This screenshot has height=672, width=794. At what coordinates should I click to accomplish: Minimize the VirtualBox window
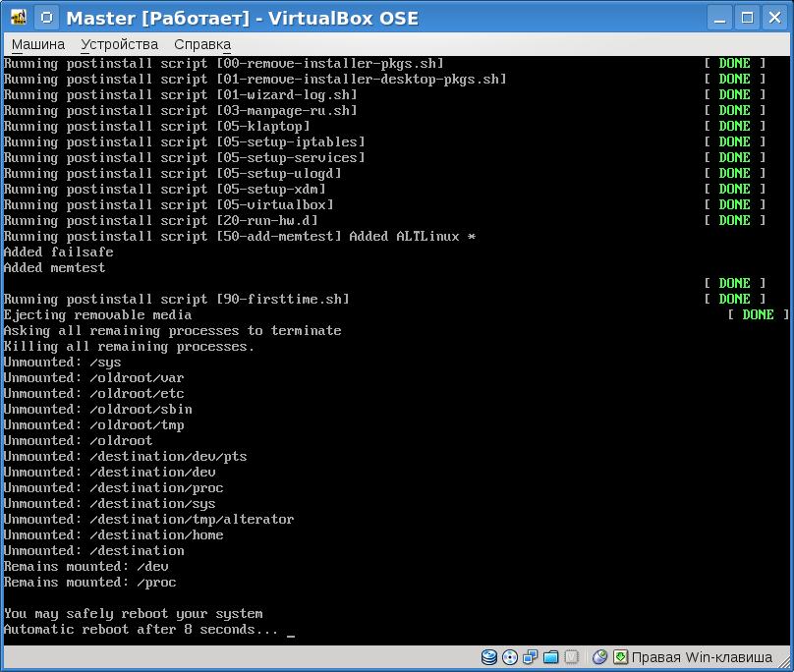[x=721, y=17]
